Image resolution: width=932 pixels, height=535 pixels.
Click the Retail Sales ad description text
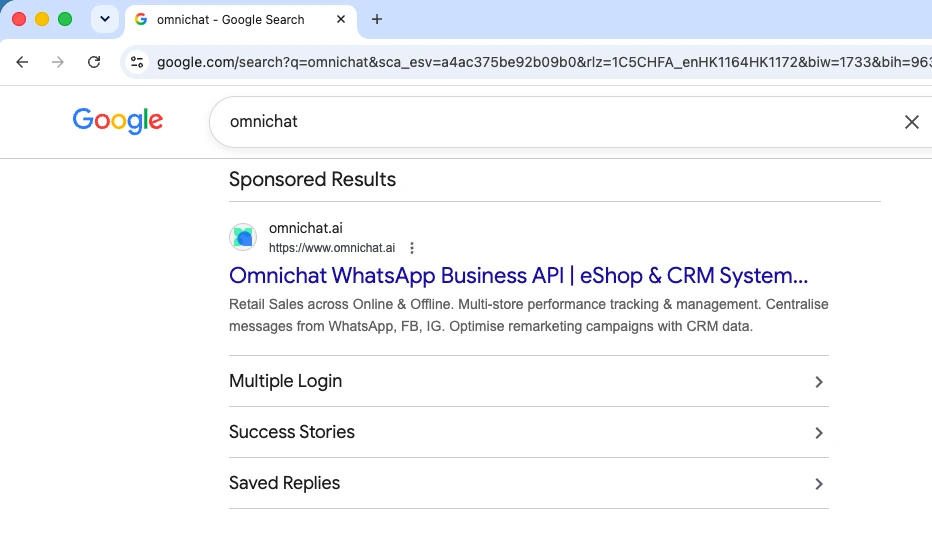[528, 315]
